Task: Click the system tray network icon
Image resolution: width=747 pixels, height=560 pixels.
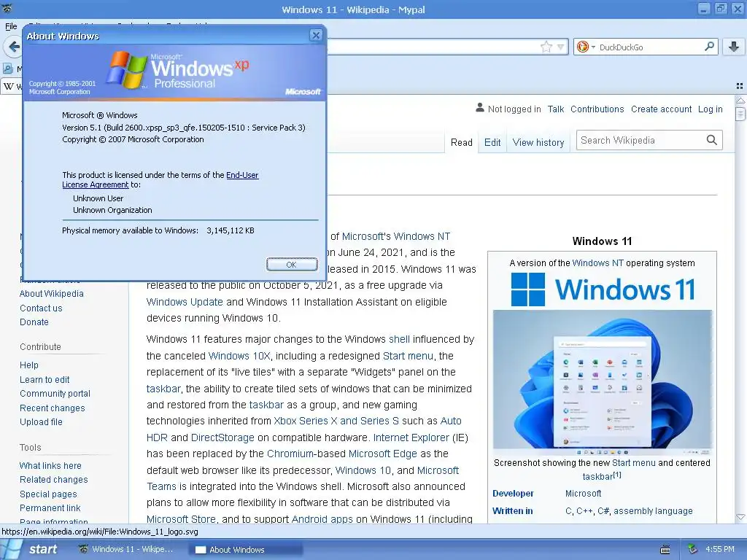Action: pos(692,550)
